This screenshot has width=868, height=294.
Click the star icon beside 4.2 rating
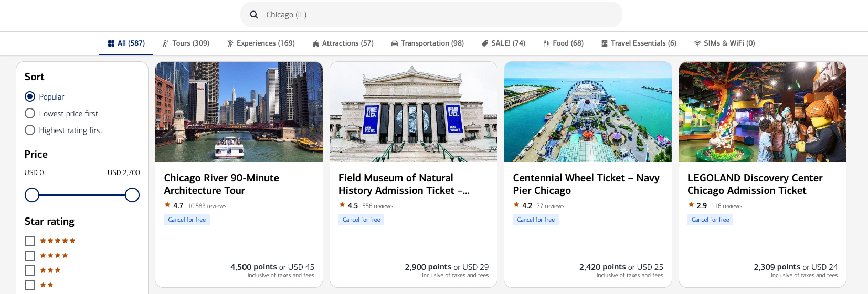point(516,205)
